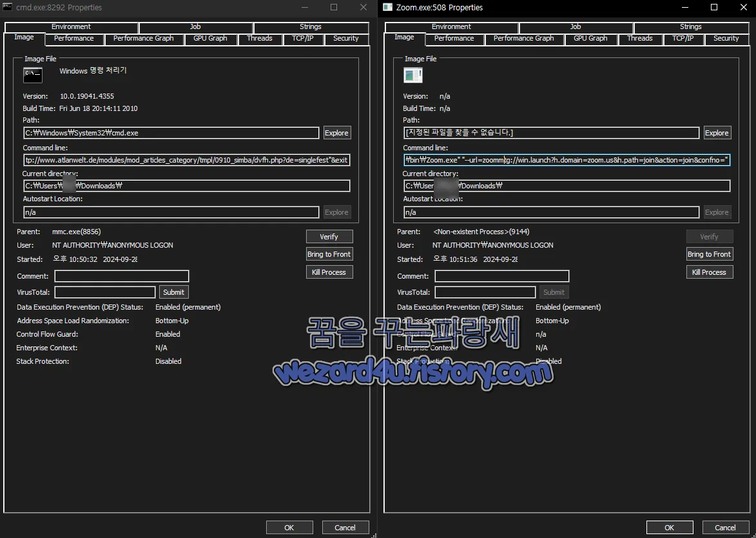Open Security tab in cmd.exe window
This screenshot has width=756, height=538.
pyautogui.click(x=345, y=39)
